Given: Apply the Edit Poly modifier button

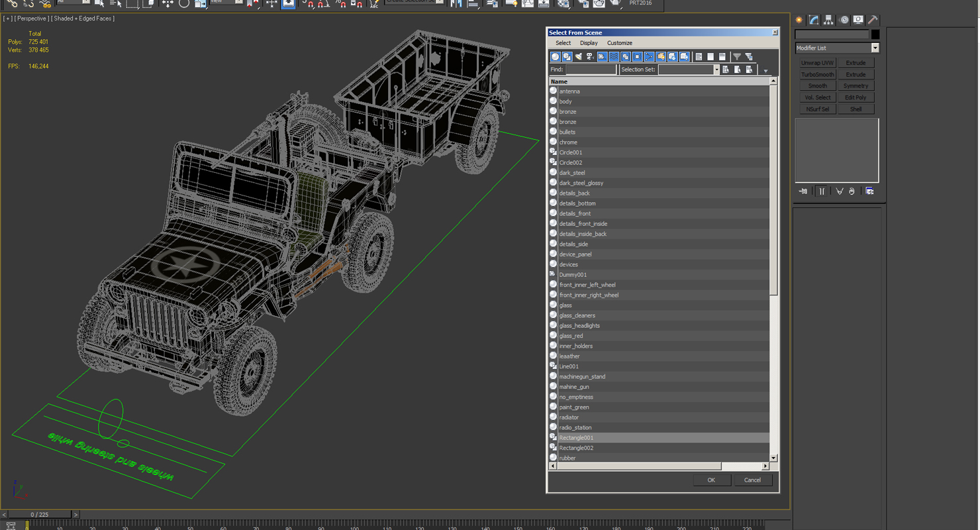Looking at the screenshot, I should coord(856,97).
